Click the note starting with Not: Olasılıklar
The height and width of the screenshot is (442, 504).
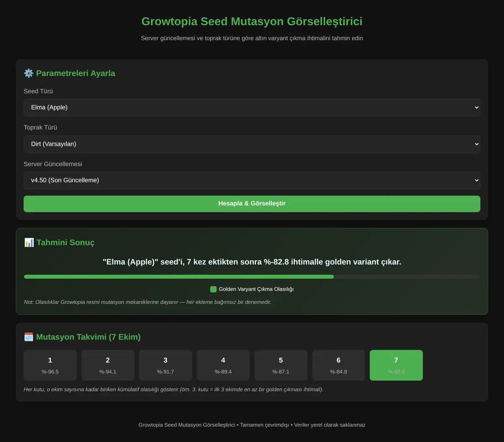click(148, 302)
